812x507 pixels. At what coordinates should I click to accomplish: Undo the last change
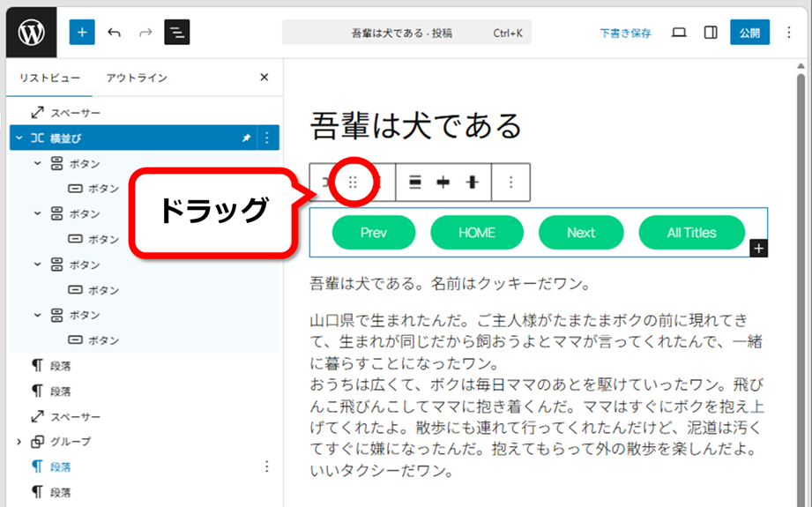coord(114,33)
